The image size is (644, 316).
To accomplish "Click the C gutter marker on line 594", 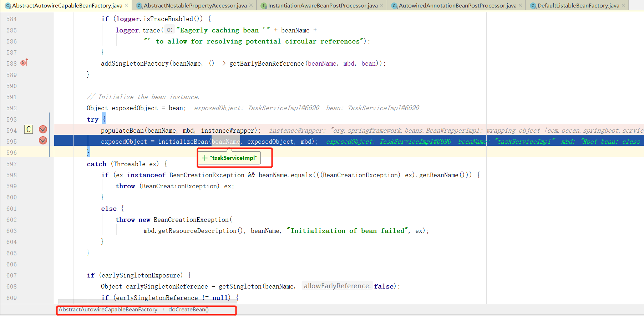I will 29,129.
